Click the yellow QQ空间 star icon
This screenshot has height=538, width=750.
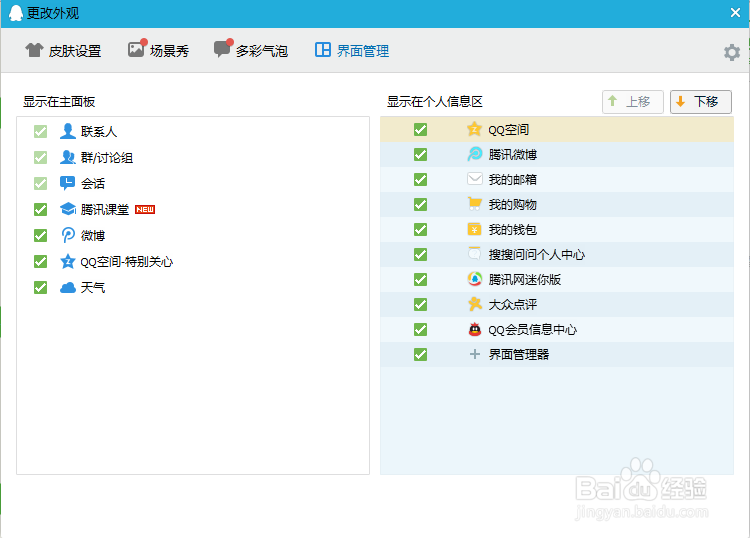pyautogui.click(x=474, y=129)
